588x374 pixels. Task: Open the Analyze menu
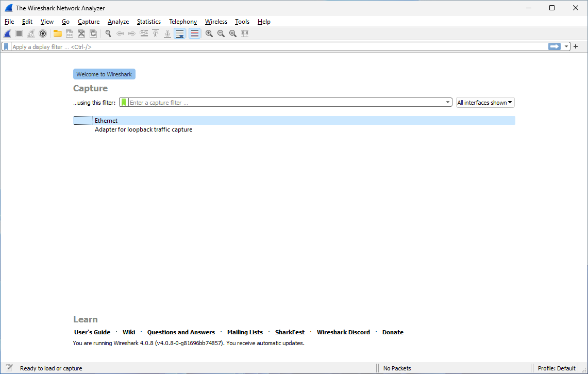point(118,22)
